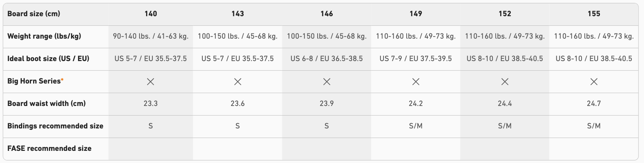Click the Big Horn Series row label

click(34, 81)
